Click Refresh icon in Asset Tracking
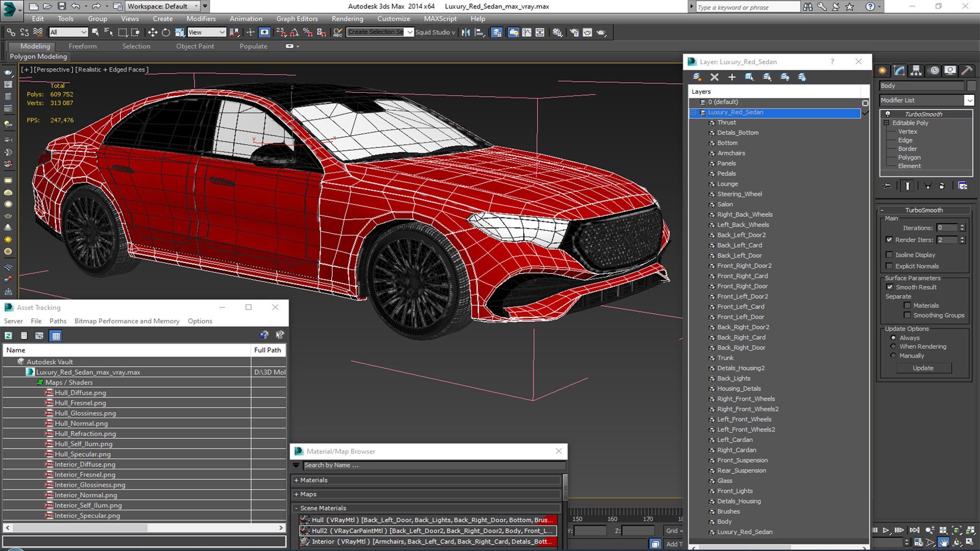 [x=9, y=335]
